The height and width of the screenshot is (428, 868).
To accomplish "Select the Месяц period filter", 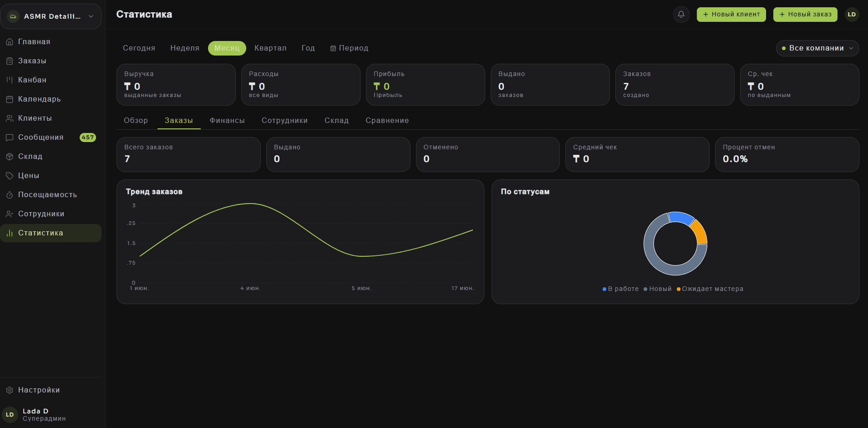I will 227,48.
